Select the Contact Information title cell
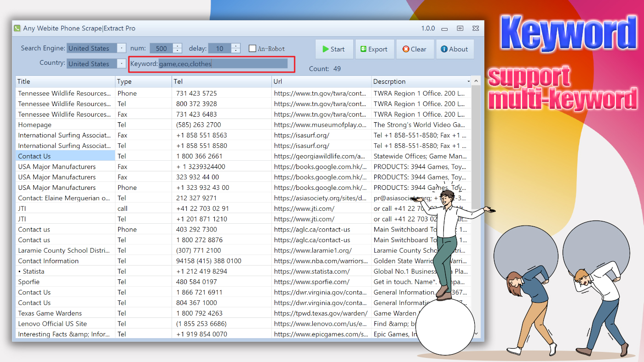 click(65, 261)
